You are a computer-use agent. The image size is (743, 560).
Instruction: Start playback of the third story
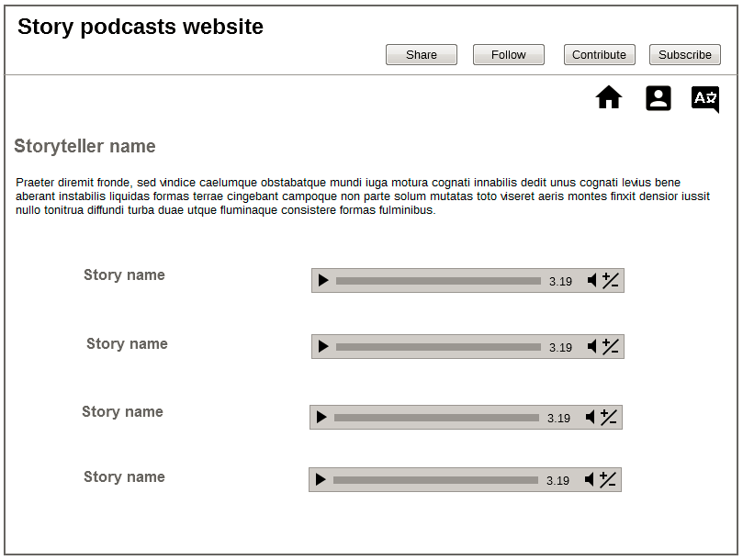[x=321, y=418]
